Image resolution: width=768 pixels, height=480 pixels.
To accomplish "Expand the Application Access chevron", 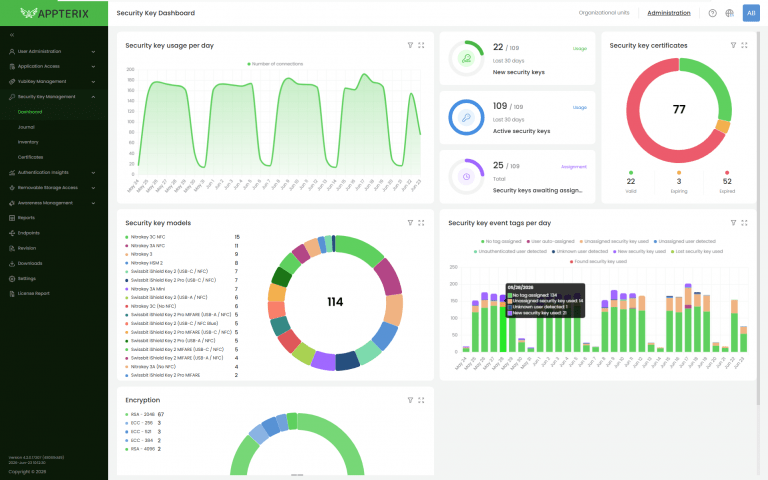I will pos(93,67).
